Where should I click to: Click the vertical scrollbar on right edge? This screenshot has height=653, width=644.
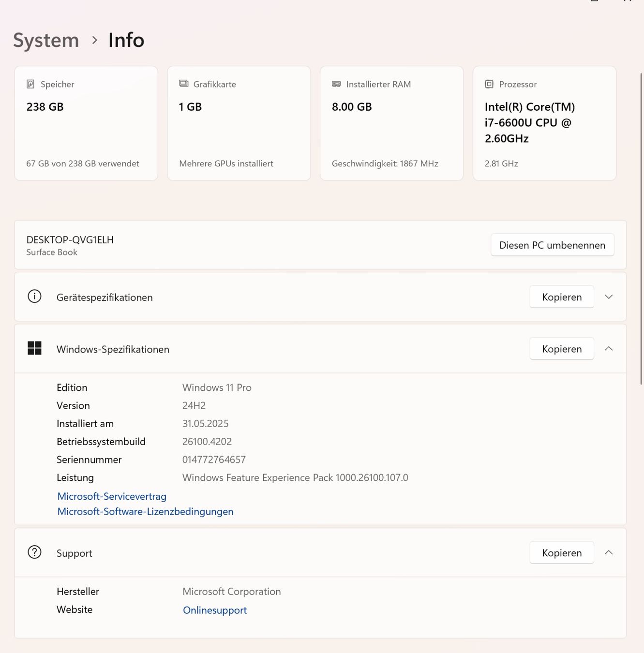642,227
